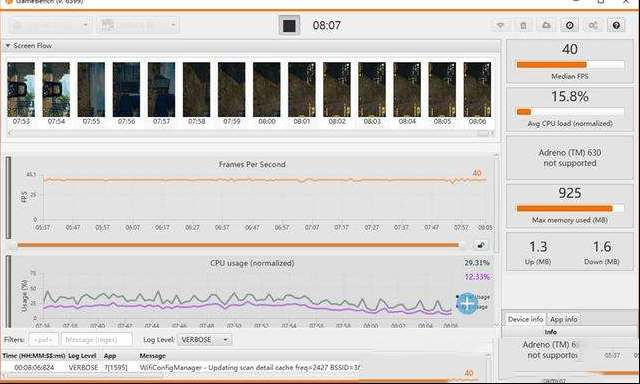Click the clock timer icon

[x=569, y=25]
